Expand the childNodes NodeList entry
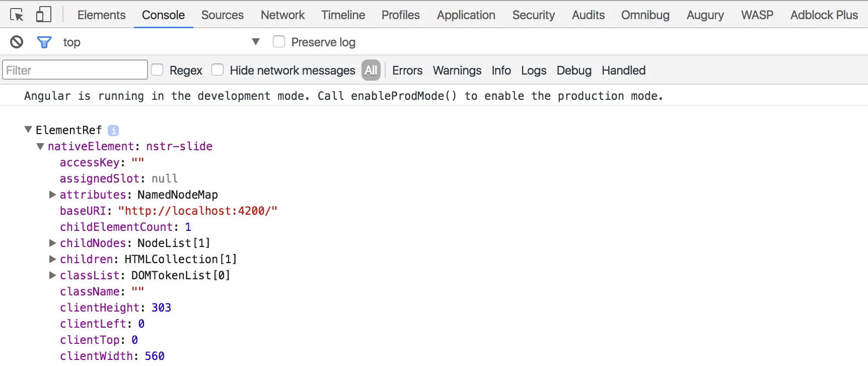This screenshot has width=868, height=366. 52,243
